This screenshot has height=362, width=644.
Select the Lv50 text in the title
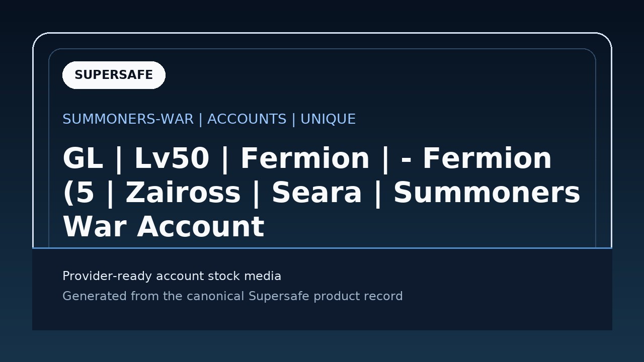pyautogui.click(x=172, y=159)
